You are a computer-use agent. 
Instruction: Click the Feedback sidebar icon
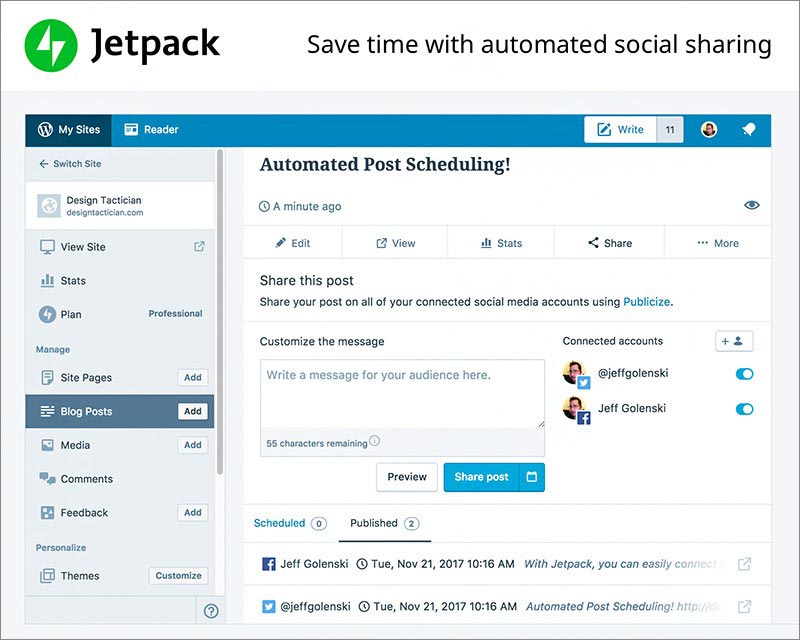click(x=45, y=513)
